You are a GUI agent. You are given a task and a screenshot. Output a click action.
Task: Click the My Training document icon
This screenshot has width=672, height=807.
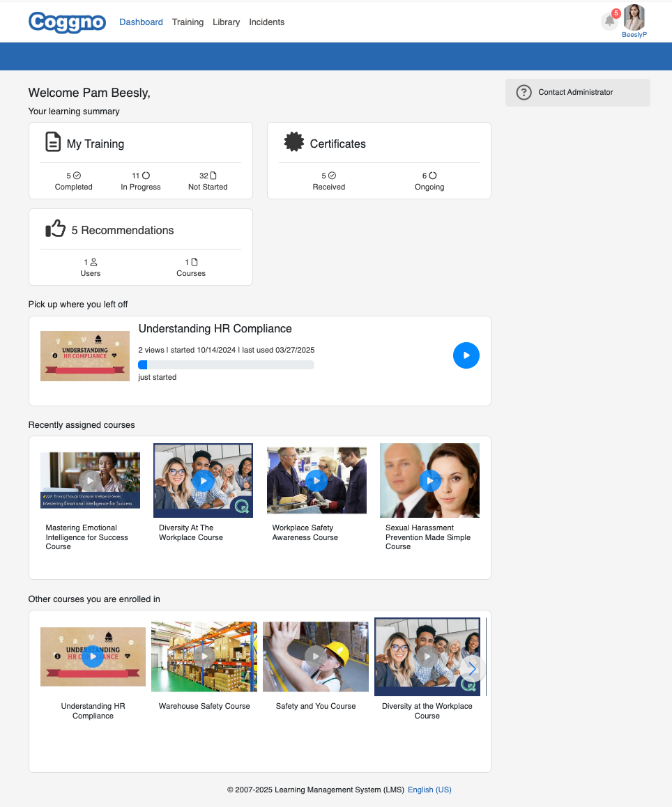(x=53, y=142)
